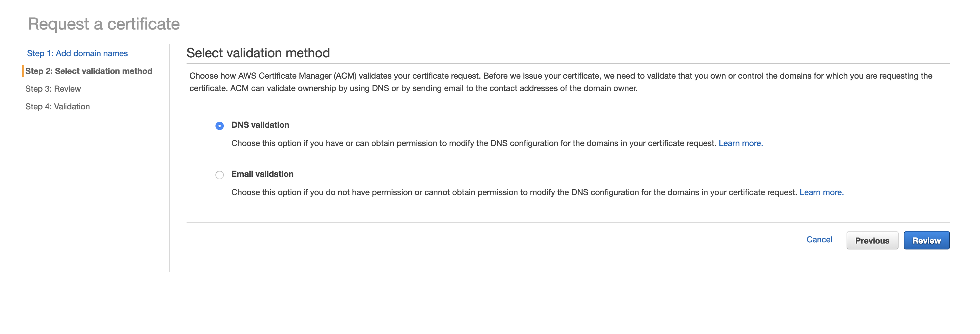
Task: Cancel the certificate request
Action: (819, 239)
